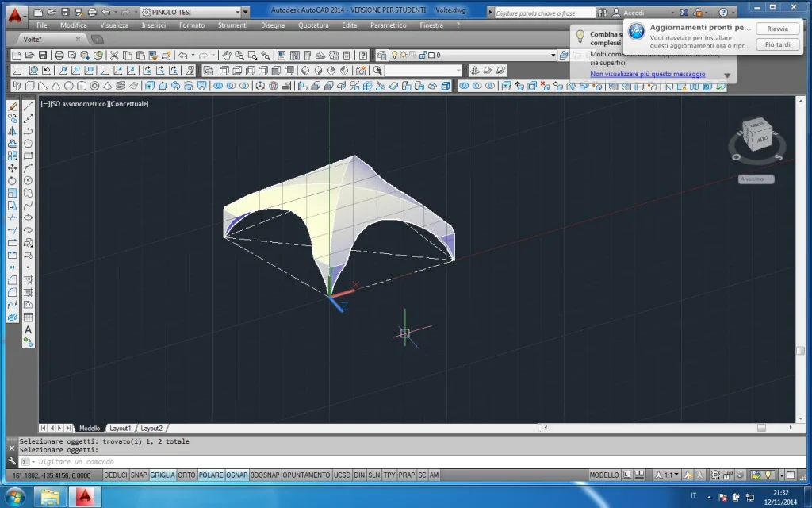Toggle DEDUCI constraints inference
Screen dimensions: 812x508
point(116,475)
